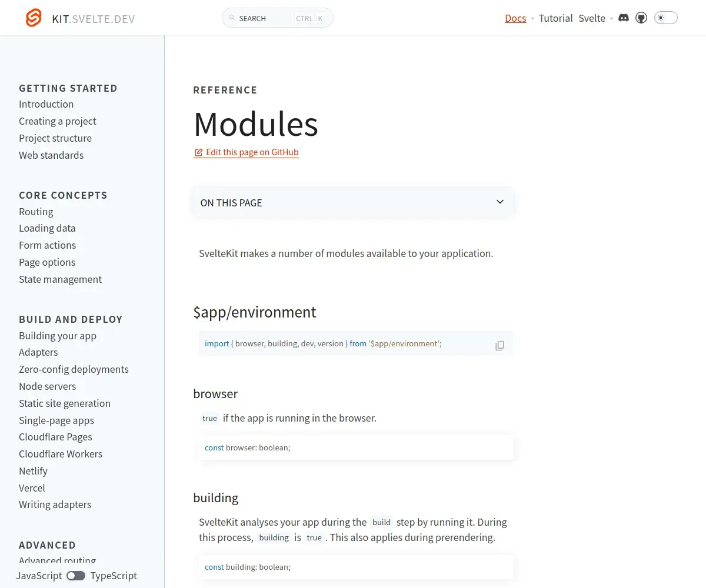Open Zero-config deployments page

coord(74,369)
